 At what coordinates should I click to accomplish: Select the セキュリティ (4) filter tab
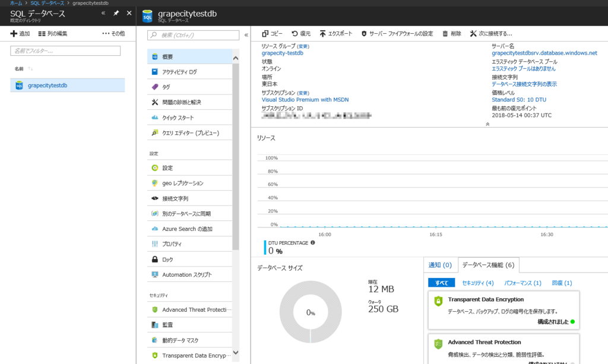point(478,283)
